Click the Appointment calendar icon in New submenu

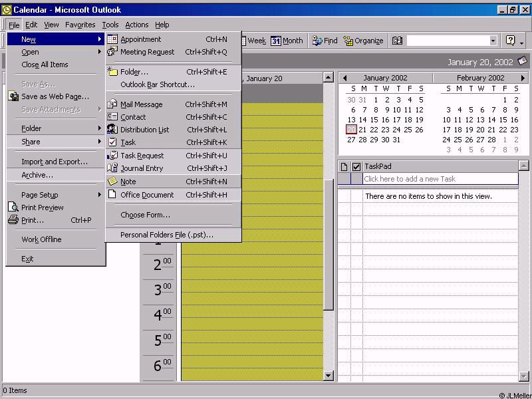click(x=112, y=39)
